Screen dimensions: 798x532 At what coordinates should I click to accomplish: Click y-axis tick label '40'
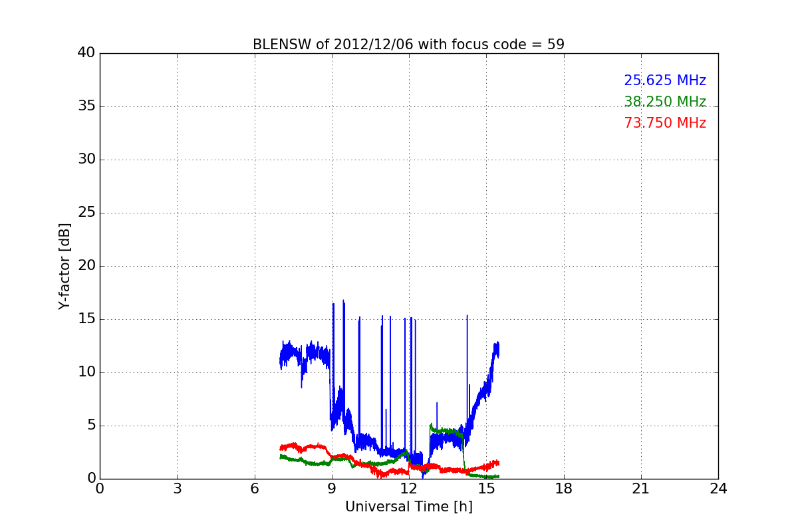(86, 53)
